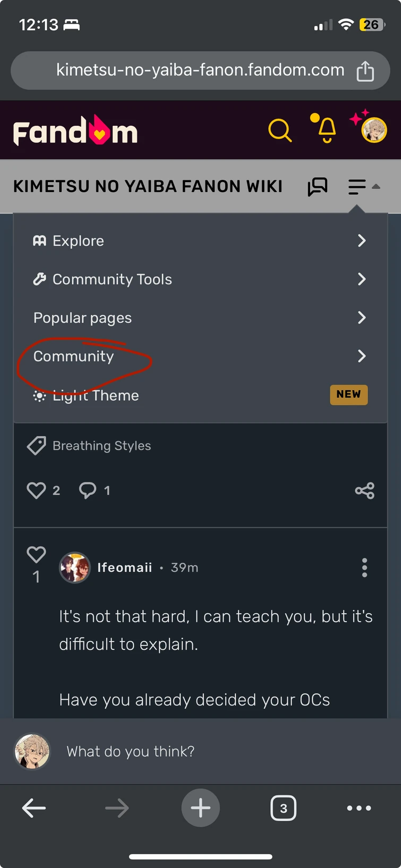Open the notifications bell
The width and height of the screenshot is (401, 868).
click(x=325, y=130)
